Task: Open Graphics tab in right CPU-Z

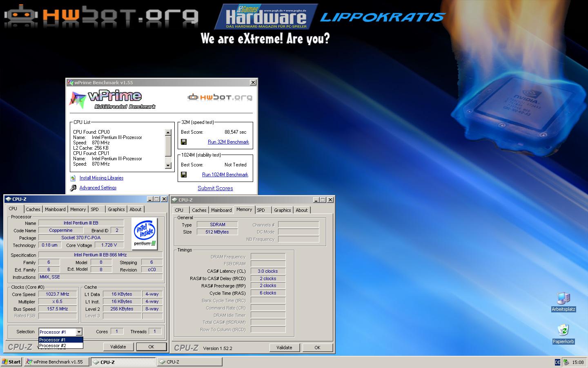Action: (x=283, y=210)
